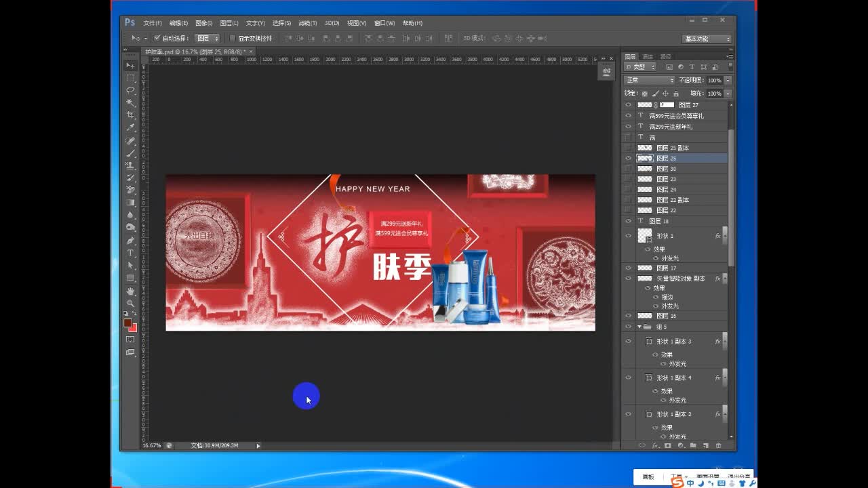Viewport: 868px width, 488px height.
Task: Click the add layer mask icon
Action: 668,445
